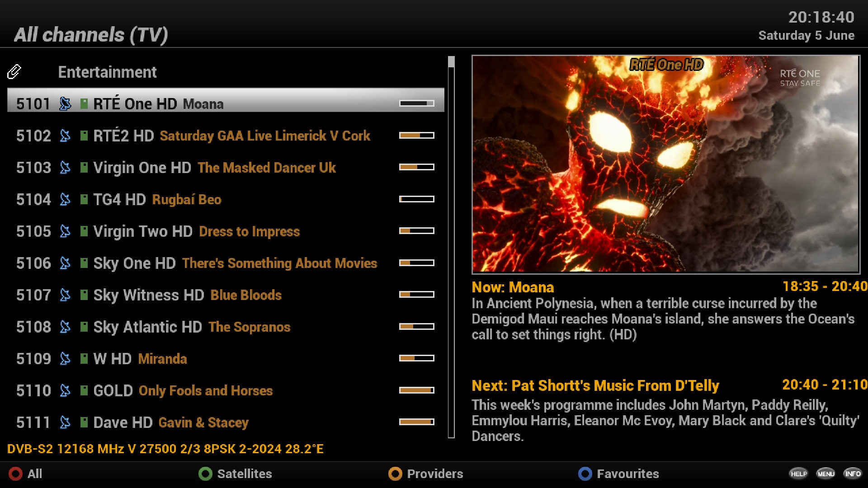This screenshot has width=868, height=488.
Task: Click green status icon beside GOLD
Action: coord(84,390)
